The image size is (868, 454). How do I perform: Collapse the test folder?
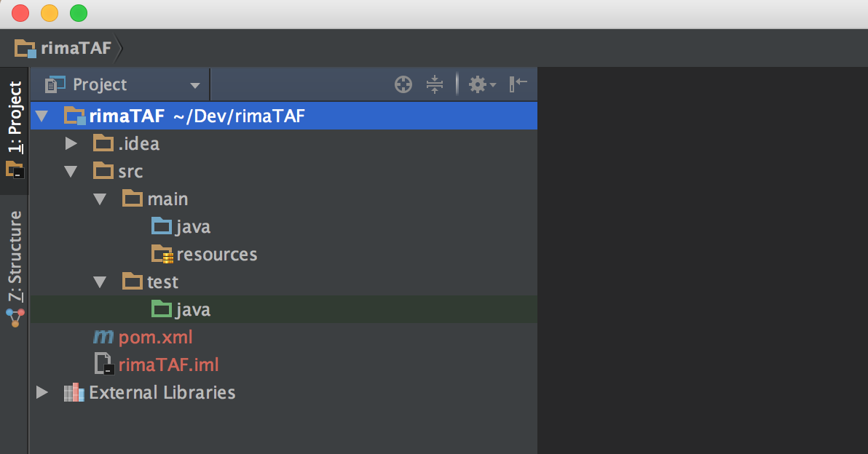pyautogui.click(x=100, y=282)
